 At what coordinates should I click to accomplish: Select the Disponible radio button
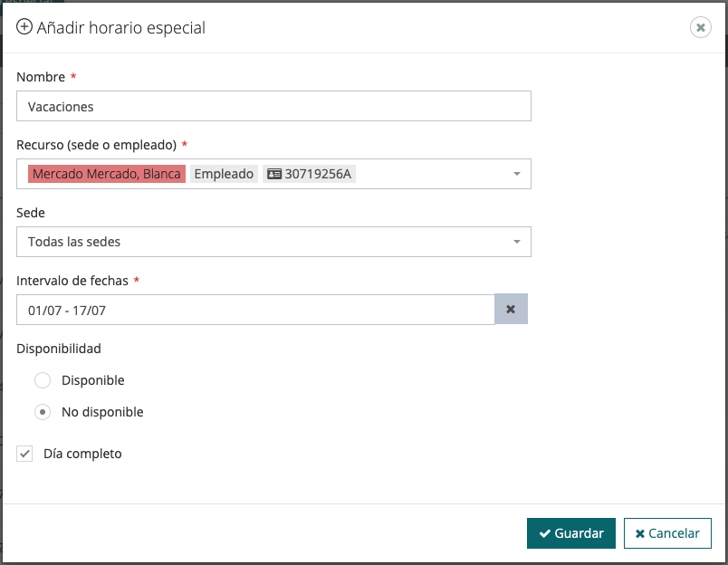point(43,380)
